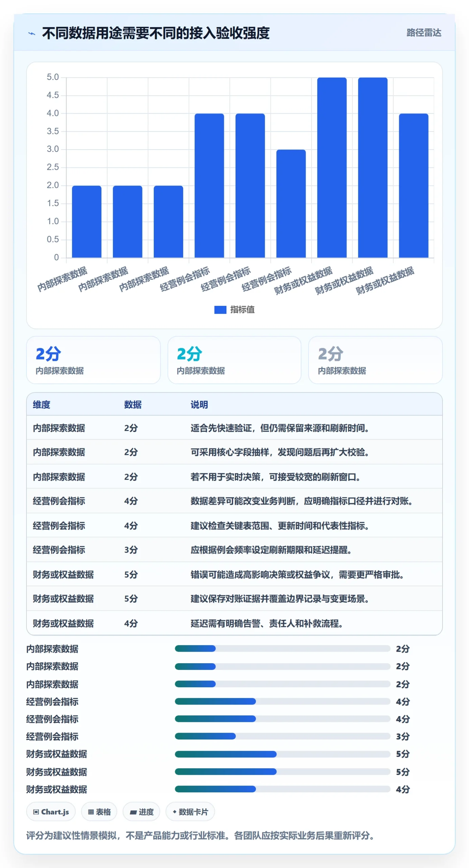
Task: Click the 3分 cell in the table
Action: 131,550
